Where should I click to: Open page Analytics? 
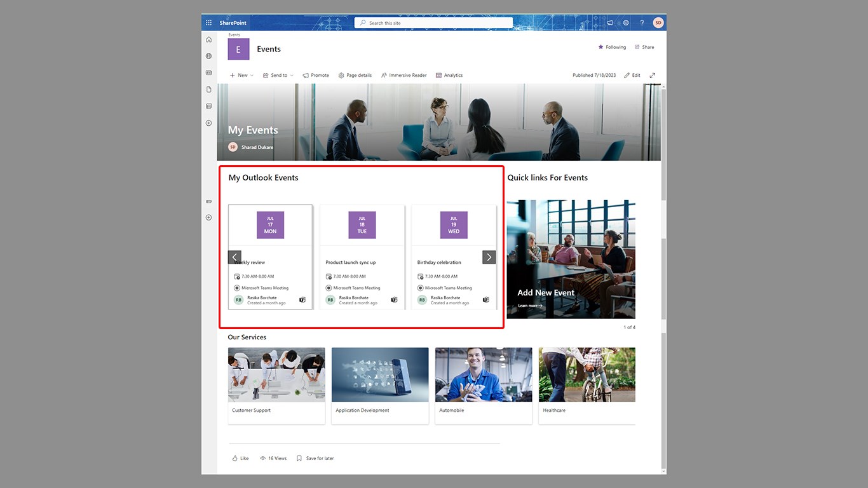tap(449, 75)
